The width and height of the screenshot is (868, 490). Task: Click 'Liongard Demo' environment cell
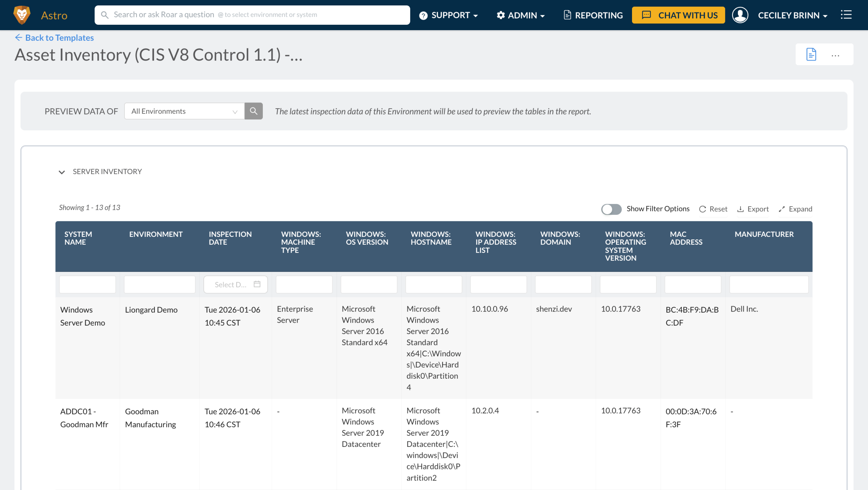pyautogui.click(x=151, y=310)
